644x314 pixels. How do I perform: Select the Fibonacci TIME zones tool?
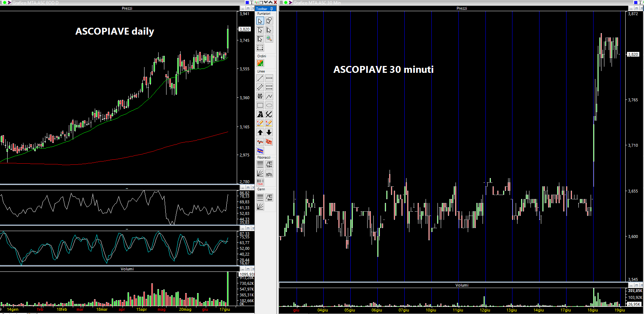(x=260, y=182)
